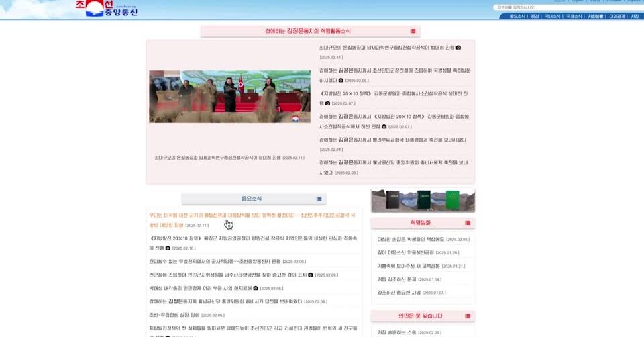Open list icon beside 혁명활동소식 header
Viewport: 644px width, 337px height.
(413, 31)
